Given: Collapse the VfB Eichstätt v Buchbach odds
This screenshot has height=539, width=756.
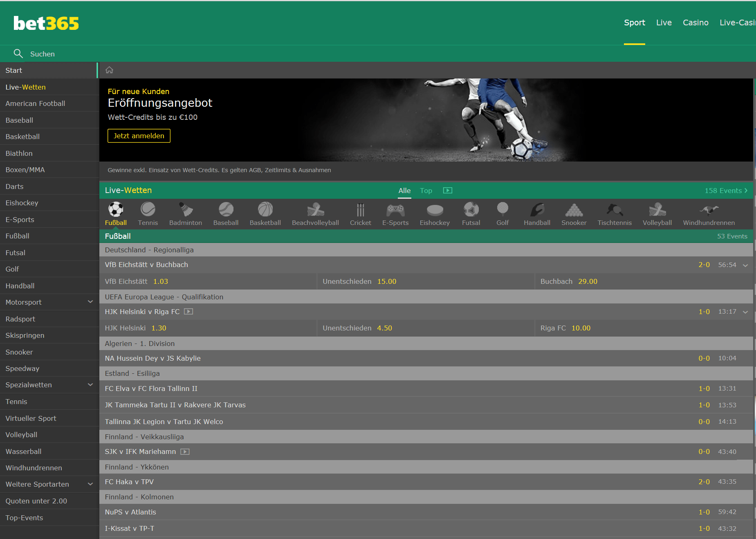Looking at the screenshot, I should point(745,265).
